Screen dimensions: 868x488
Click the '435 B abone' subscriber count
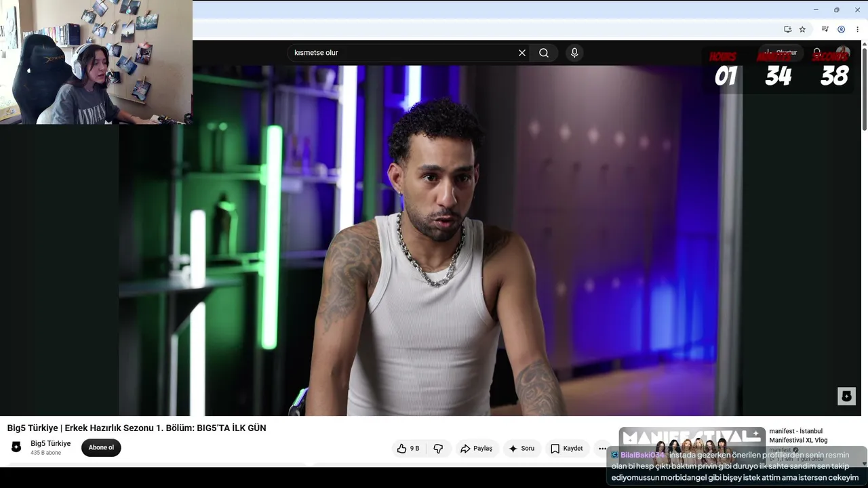(x=45, y=453)
